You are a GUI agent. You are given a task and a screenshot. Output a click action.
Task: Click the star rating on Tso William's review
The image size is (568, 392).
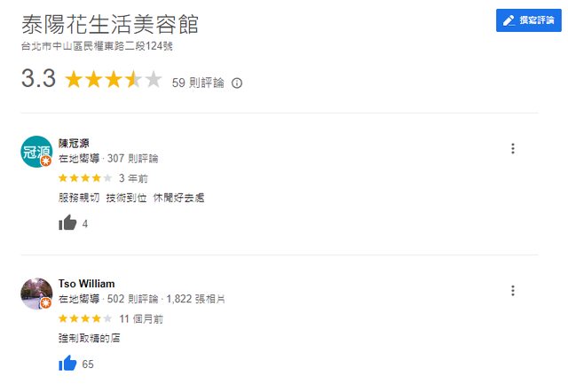85,318
